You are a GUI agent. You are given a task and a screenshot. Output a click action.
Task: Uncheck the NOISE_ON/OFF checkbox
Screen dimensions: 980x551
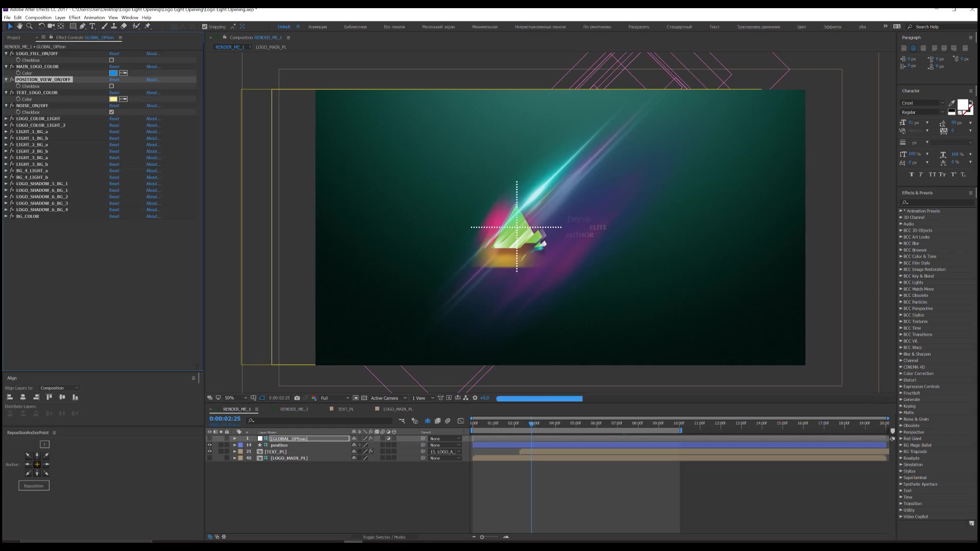click(x=111, y=112)
